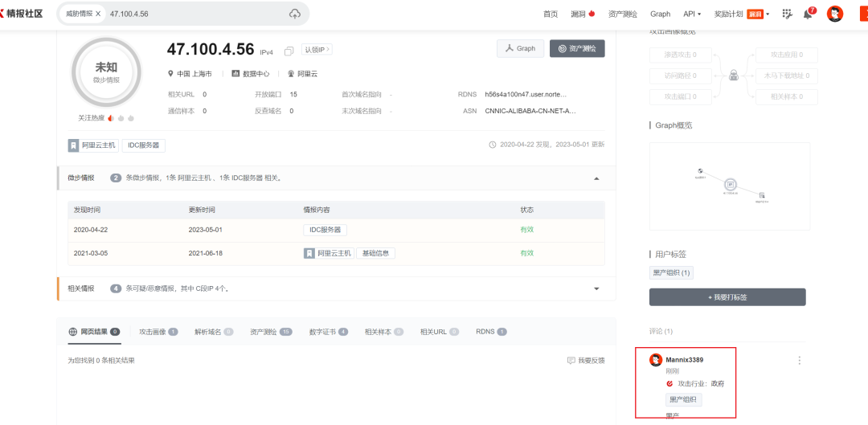
Task: Open the notifications bell icon
Action: 808,14
